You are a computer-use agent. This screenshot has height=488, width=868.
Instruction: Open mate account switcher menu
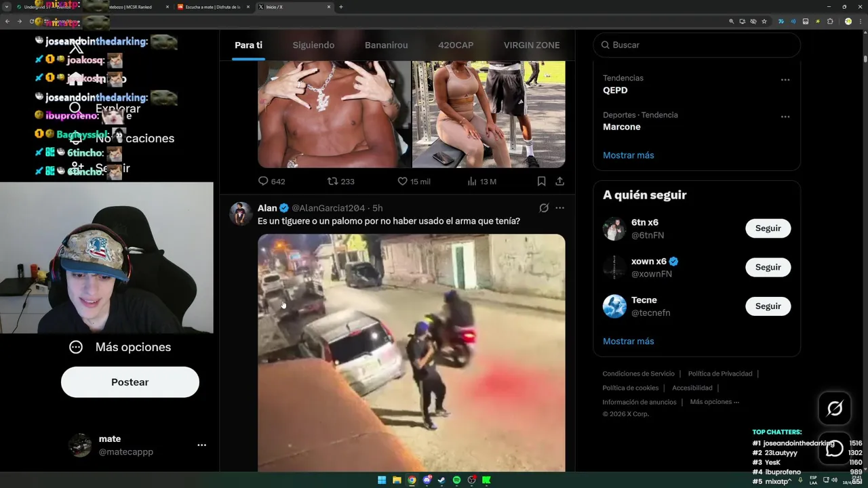pos(201,445)
